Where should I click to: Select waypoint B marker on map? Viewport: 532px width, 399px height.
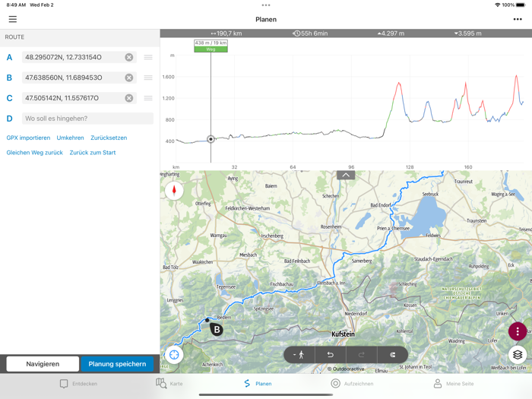click(x=217, y=329)
